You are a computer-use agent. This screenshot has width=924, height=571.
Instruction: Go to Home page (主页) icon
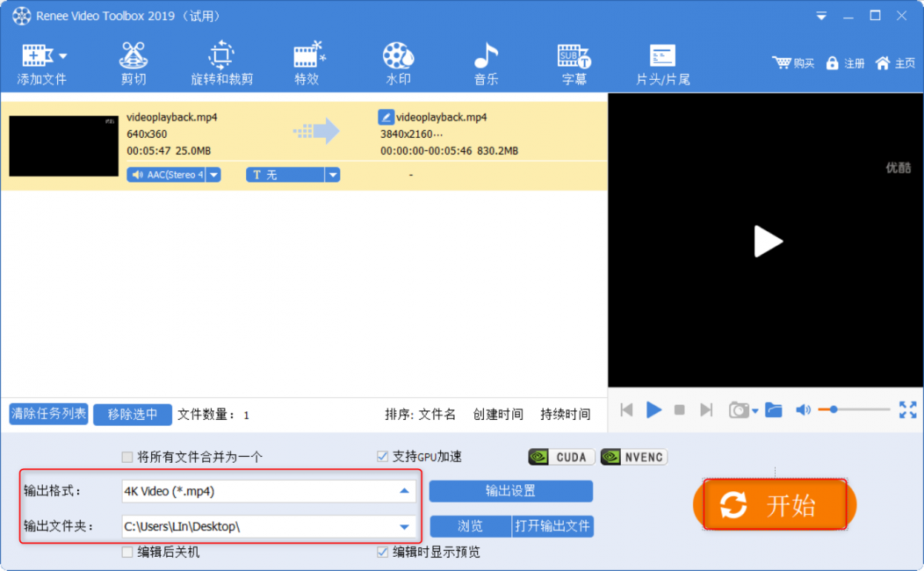point(882,63)
